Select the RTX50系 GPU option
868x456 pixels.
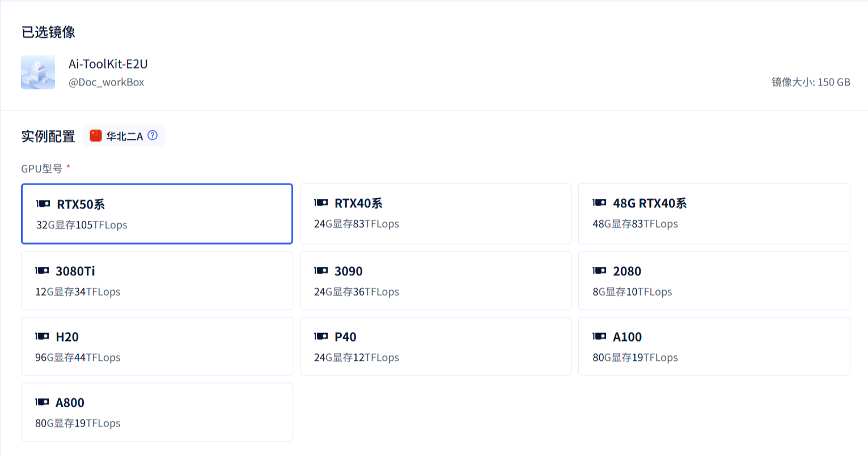click(157, 214)
